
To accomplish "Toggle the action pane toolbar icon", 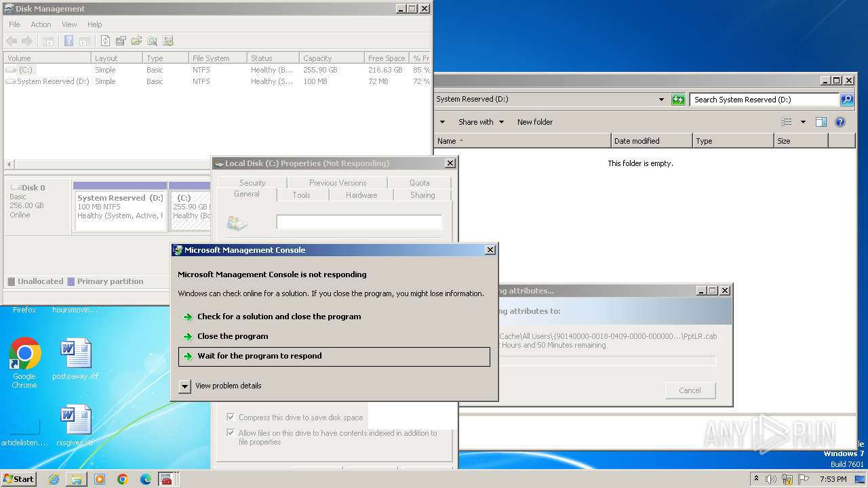I will tap(85, 41).
